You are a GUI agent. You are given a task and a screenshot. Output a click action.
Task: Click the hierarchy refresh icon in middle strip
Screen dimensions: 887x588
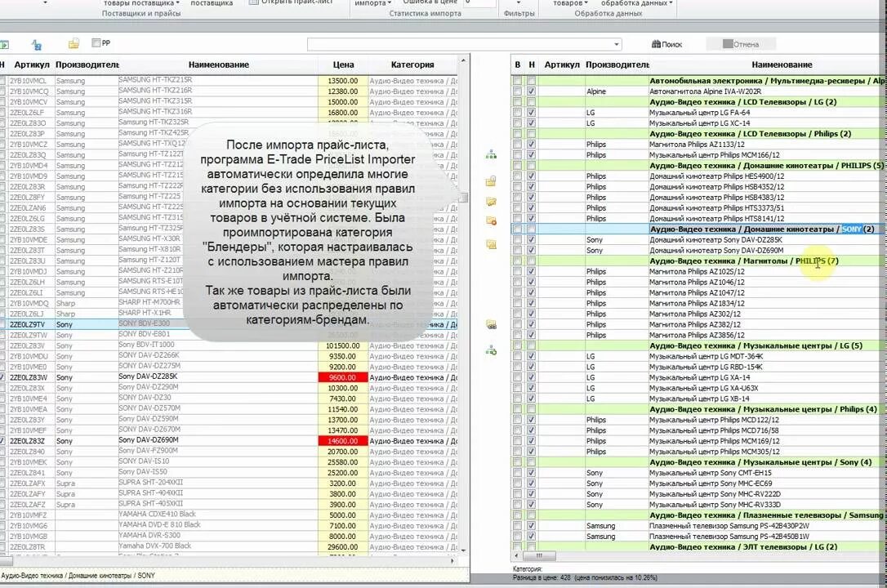[x=491, y=350]
